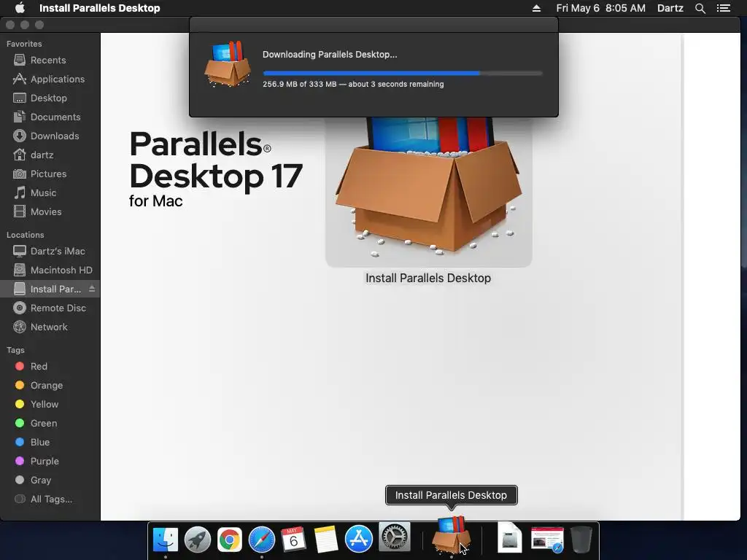Close the Finder window red button
747x560 pixels.
point(10,25)
